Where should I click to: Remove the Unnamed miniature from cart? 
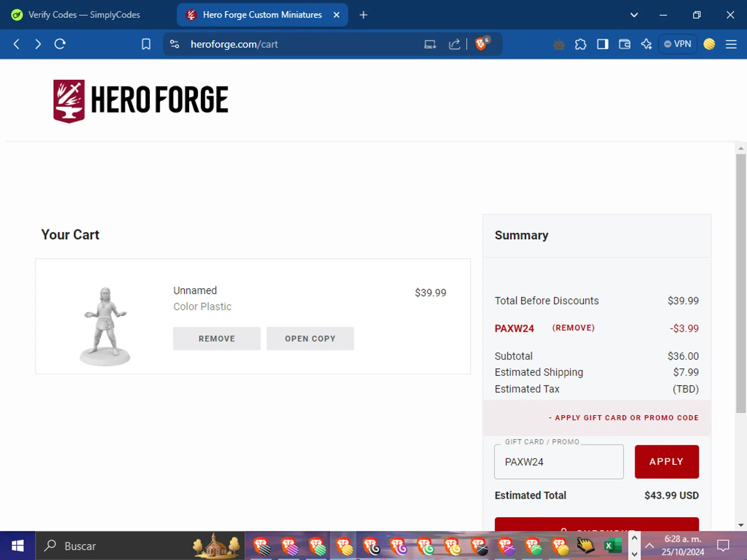[217, 338]
